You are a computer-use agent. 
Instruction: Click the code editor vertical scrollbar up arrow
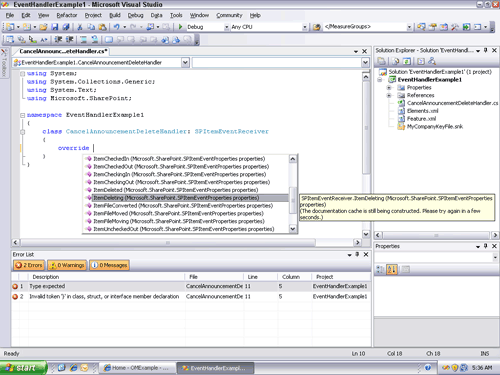(366, 77)
